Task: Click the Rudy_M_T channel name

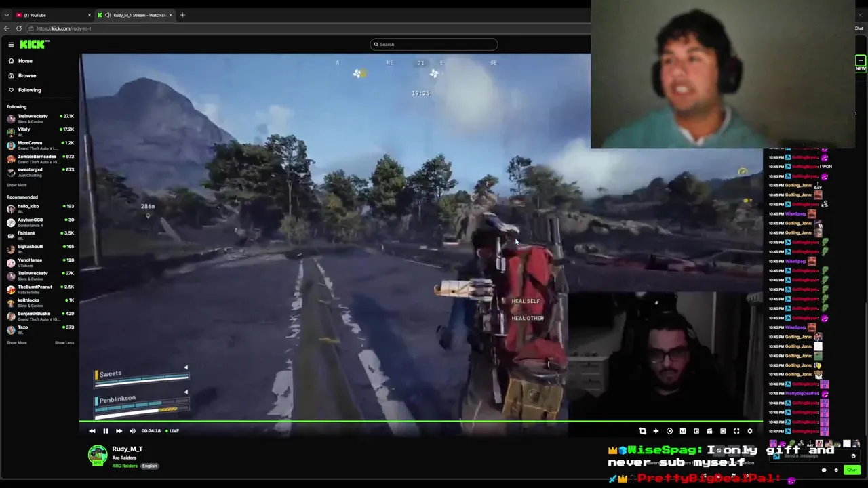Action: click(127, 449)
